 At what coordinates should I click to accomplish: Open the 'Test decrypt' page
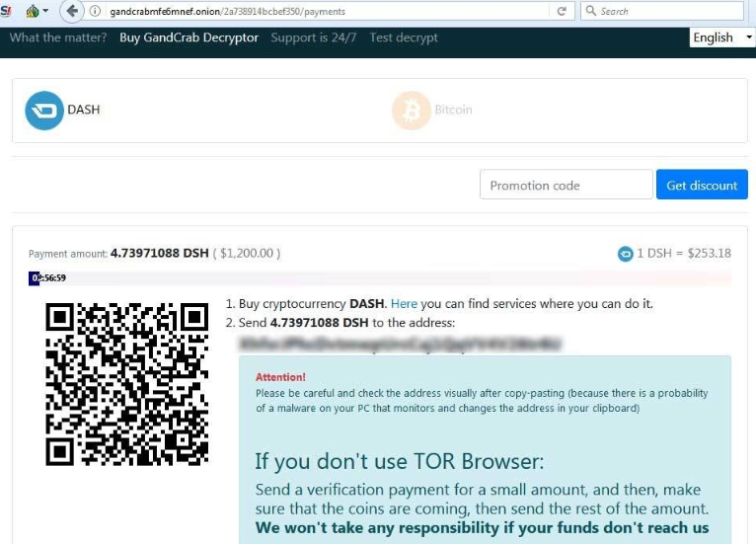(x=404, y=38)
